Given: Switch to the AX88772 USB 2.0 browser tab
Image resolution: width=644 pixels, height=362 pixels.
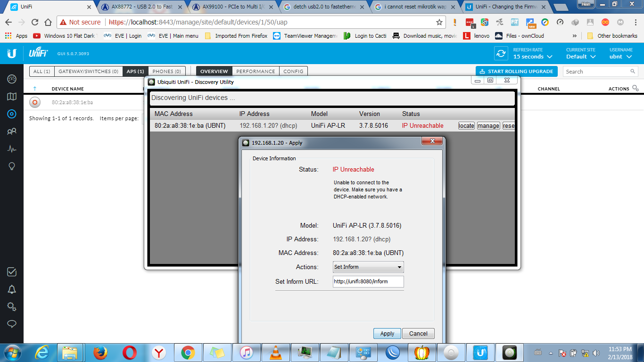Looking at the screenshot, I should pos(141,7).
